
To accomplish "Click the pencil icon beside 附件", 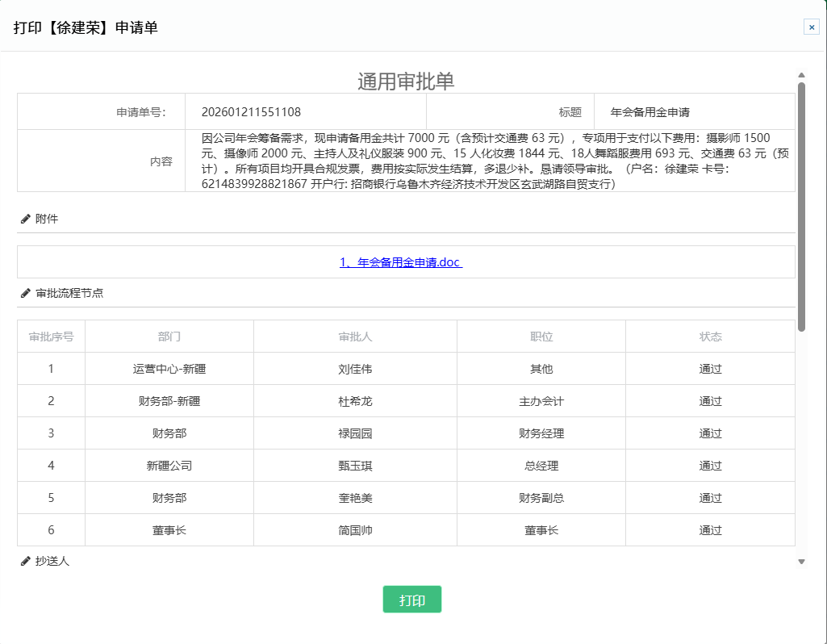I will pyautogui.click(x=26, y=219).
